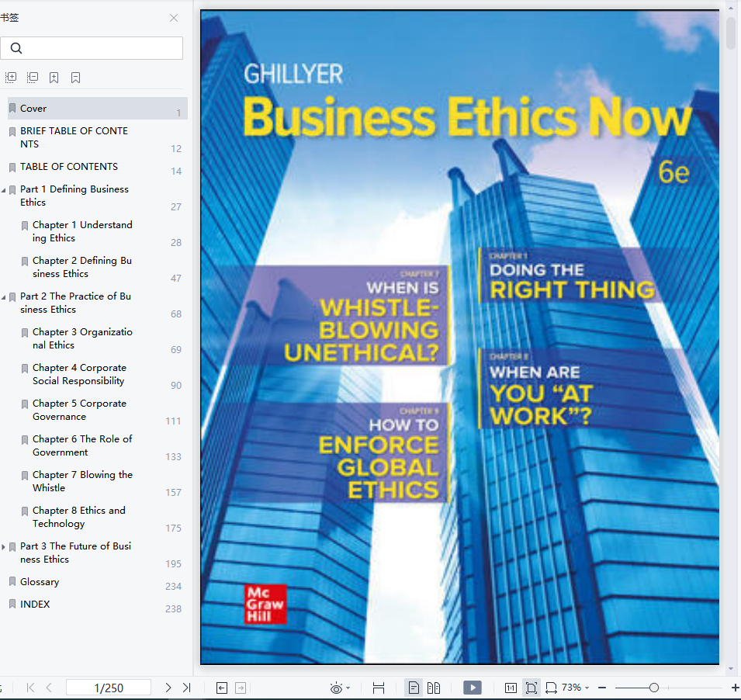Collapse all bookmarks icon

(x=33, y=78)
